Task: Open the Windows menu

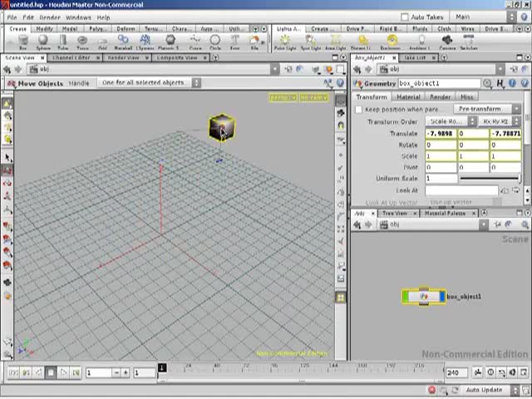Action: pyautogui.click(x=78, y=17)
